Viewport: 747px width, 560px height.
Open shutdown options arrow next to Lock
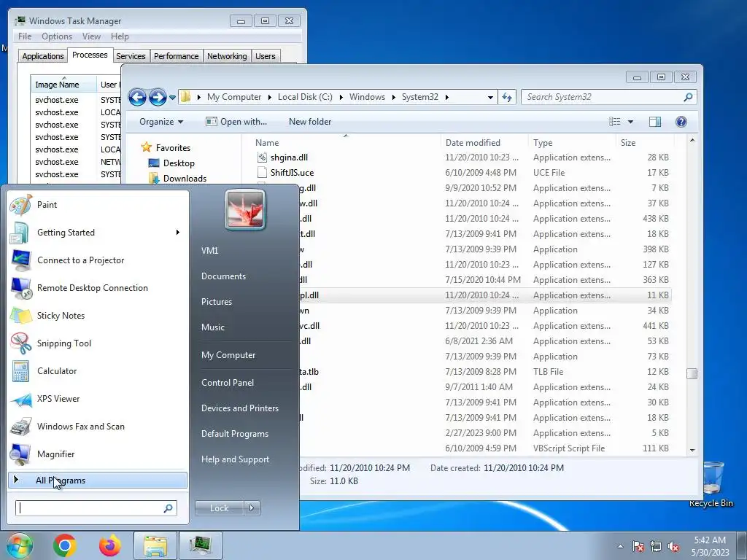click(252, 508)
